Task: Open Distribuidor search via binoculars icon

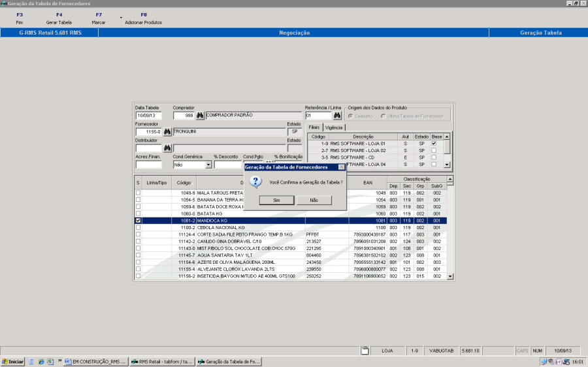Action: [167, 148]
